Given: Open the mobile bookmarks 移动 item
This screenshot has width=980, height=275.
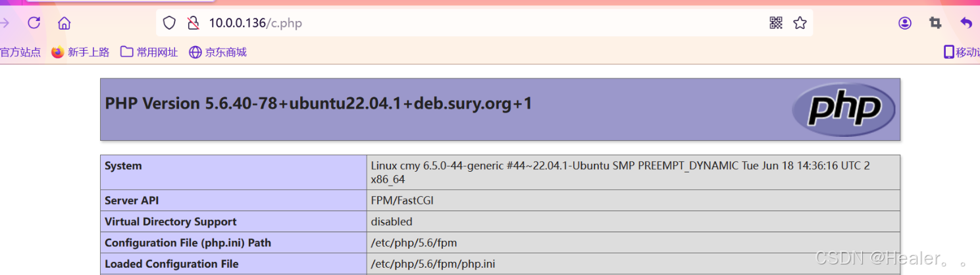Looking at the screenshot, I should pyautogui.click(x=962, y=52).
